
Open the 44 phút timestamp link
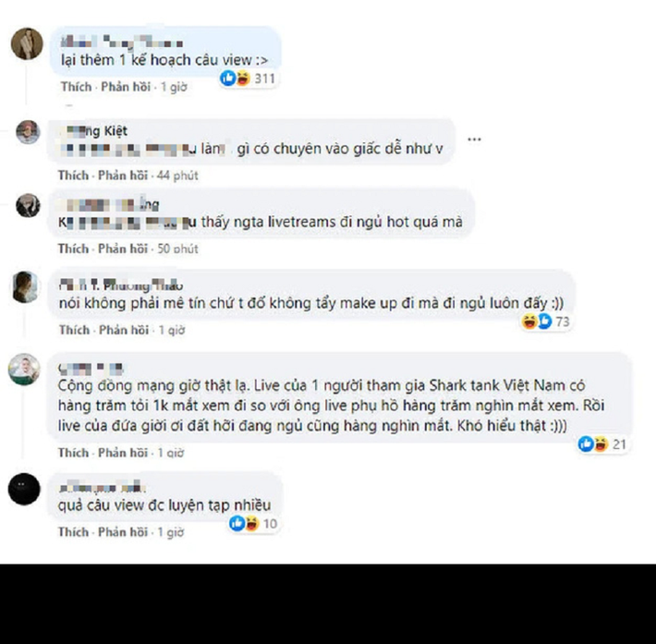click(x=177, y=176)
